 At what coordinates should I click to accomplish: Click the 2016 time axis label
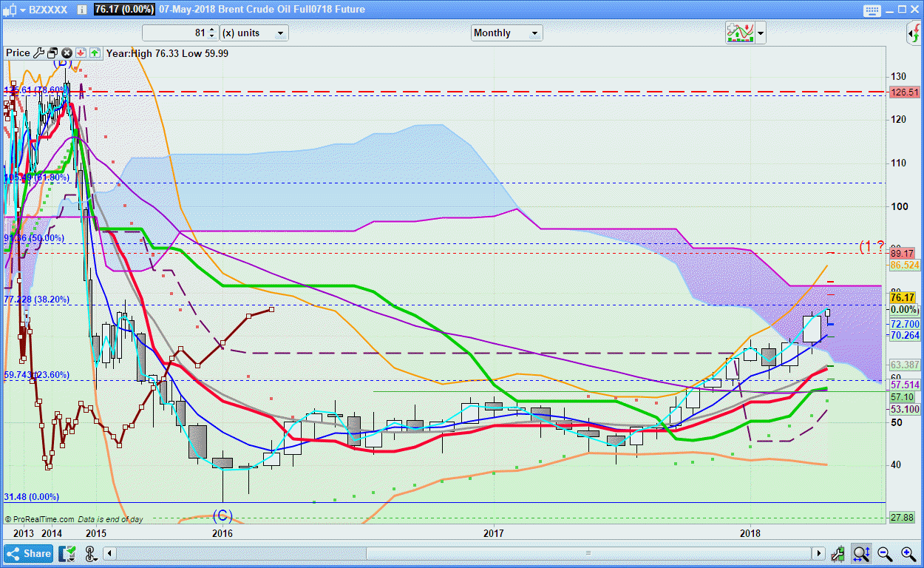[x=222, y=532]
